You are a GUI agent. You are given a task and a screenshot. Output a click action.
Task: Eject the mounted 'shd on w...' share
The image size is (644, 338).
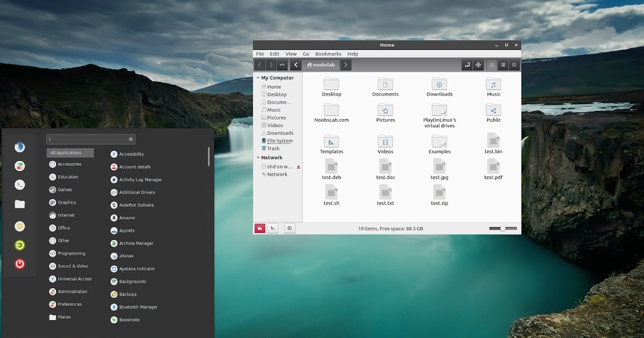298,166
